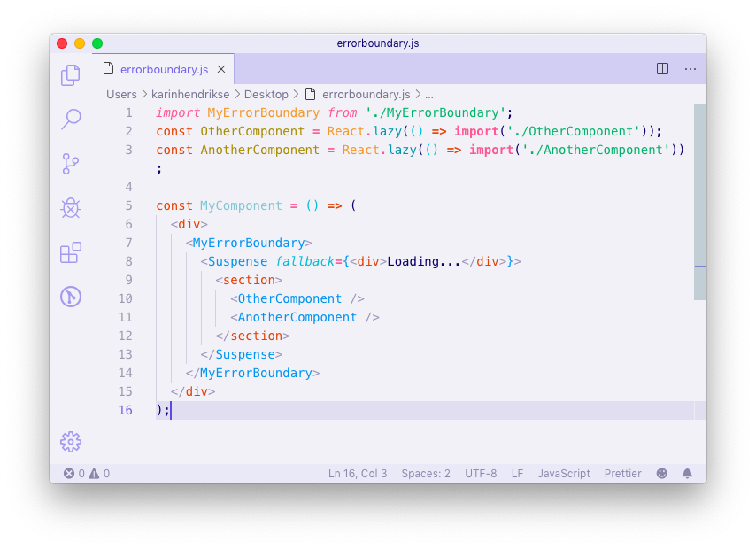Open the Run and Debug bug icon
The width and height of the screenshot is (756, 549).
pyautogui.click(x=70, y=208)
